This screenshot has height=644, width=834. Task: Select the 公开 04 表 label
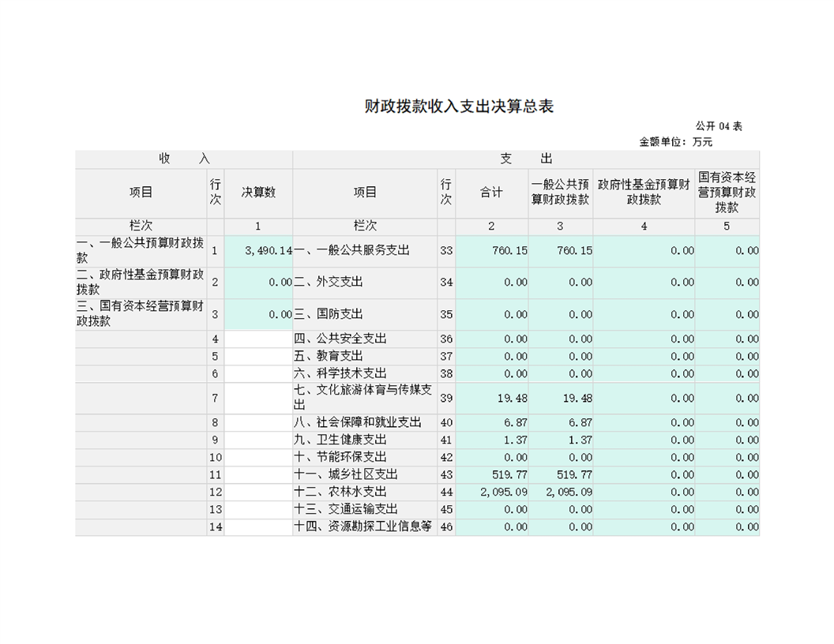pyautogui.click(x=719, y=126)
